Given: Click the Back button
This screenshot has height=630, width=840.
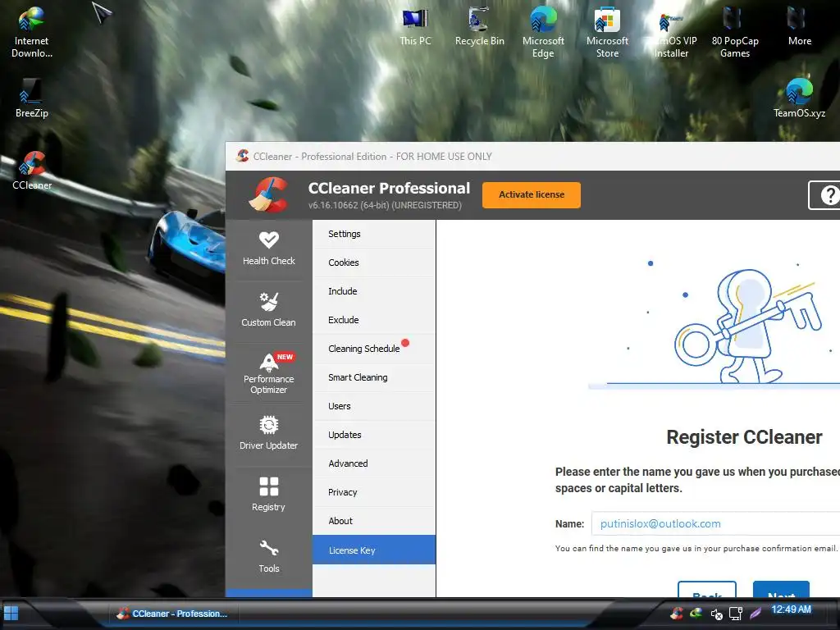Looking at the screenshot, I should coord(707,589).
